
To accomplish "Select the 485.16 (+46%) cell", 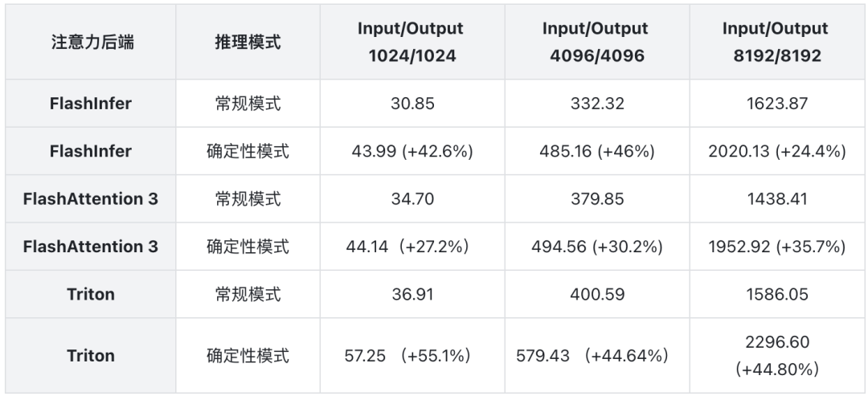I will point(596,151).
